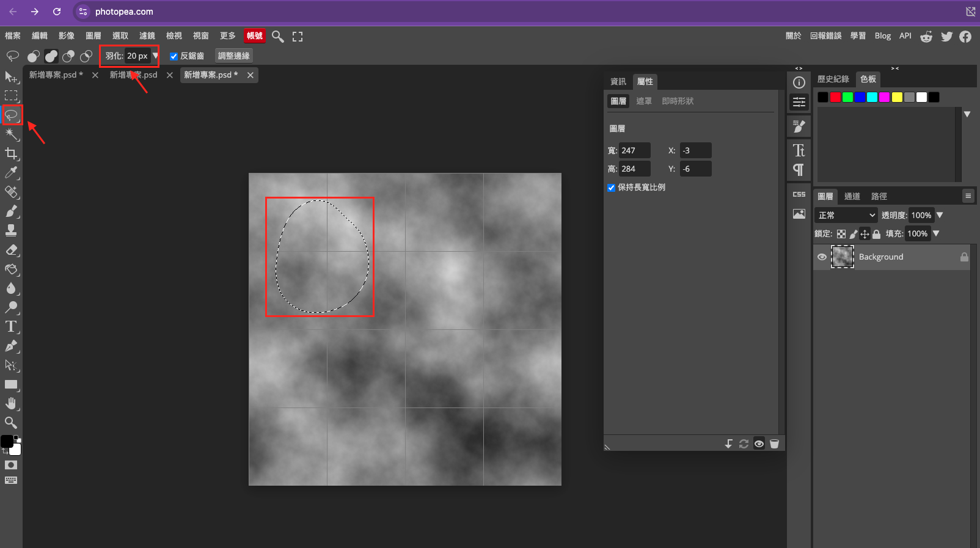Select the Dodge tool

pyautogui.click(x=11, y=307)
